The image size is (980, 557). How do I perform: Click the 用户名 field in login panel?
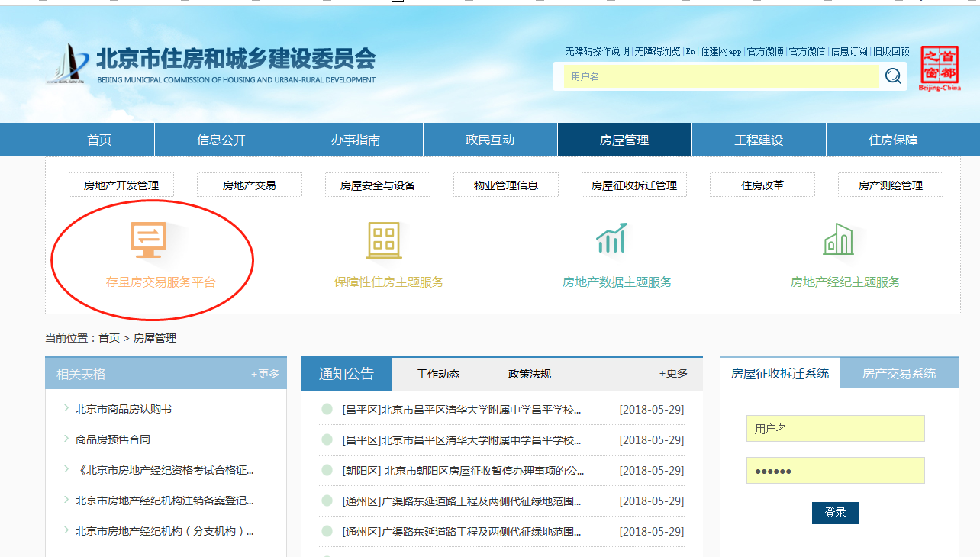click(x=835, y=429)
